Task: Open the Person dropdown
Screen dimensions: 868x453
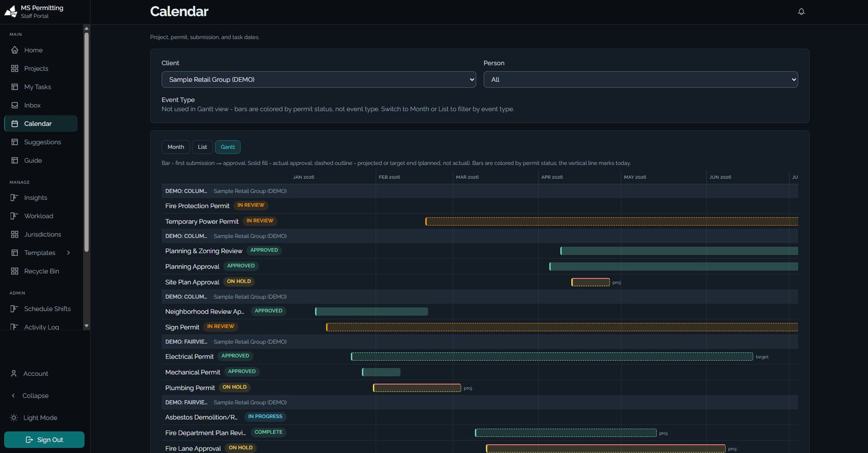Action: tap(640, 80)
